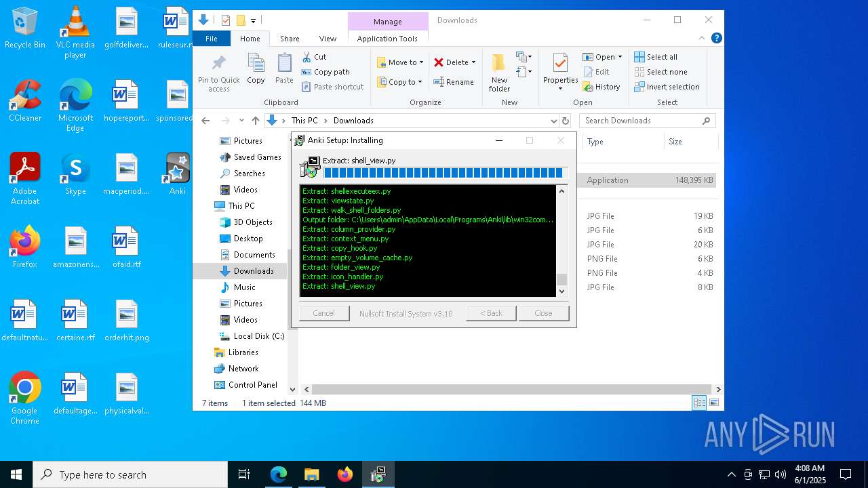Go up one folder level
The height and width of the screenshot is (488, 868).
[255, 121]
